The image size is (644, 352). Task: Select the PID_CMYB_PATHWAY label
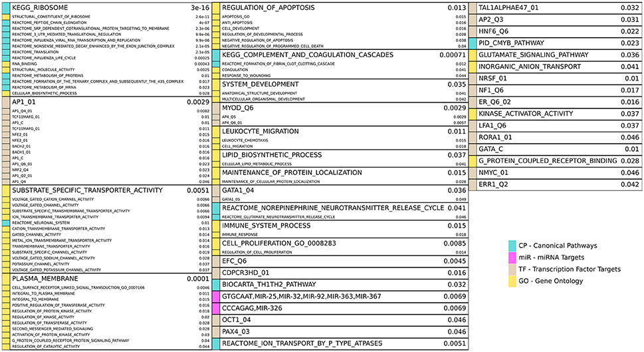[511, 43]
